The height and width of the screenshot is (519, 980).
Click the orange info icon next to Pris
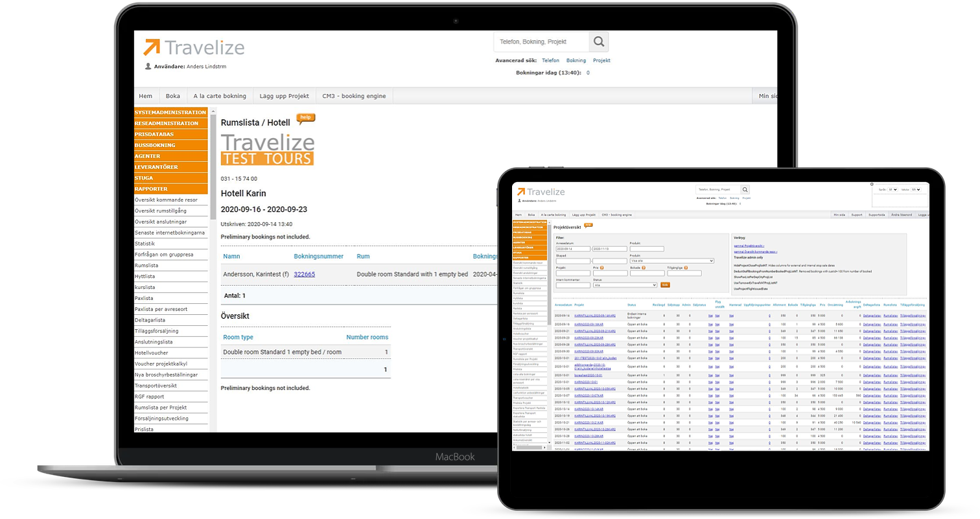602,267
